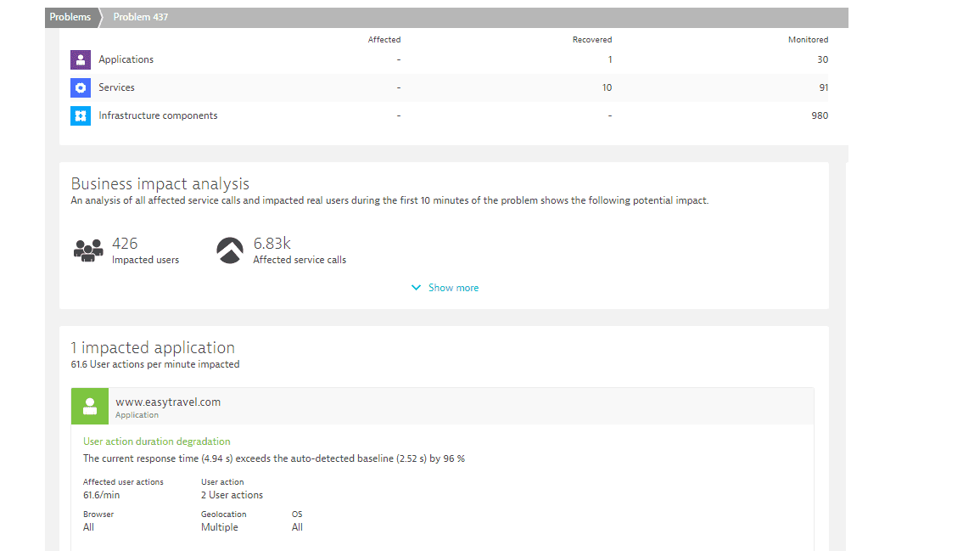
Task: Click the Monitored value 91 for Services
Action: 824,87
